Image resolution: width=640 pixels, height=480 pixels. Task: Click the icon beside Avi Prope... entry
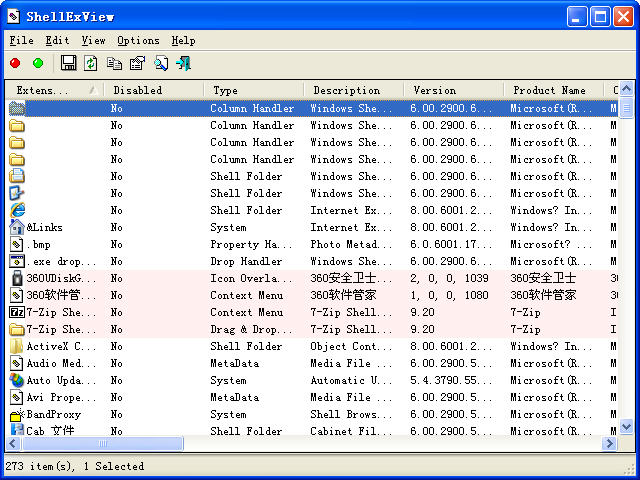tap(17, 397)
